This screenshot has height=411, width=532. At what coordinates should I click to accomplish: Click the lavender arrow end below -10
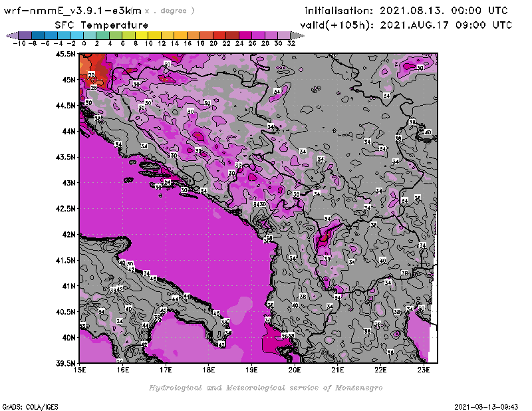coord(13,35)
